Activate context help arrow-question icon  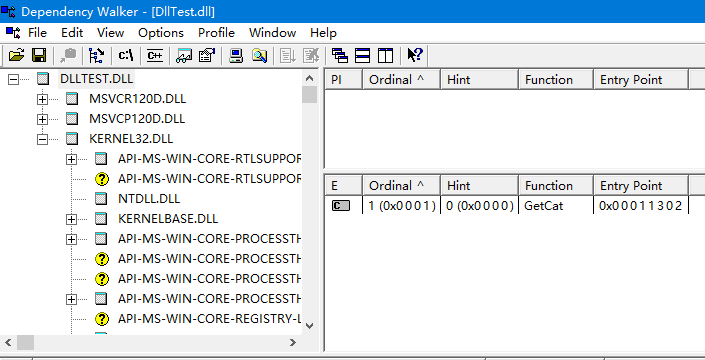pyautogui.click(x=415, y=55)
